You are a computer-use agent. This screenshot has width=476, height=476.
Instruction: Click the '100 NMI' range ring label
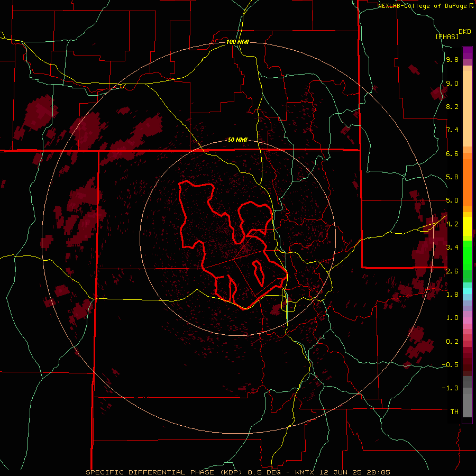coord(237,42)
